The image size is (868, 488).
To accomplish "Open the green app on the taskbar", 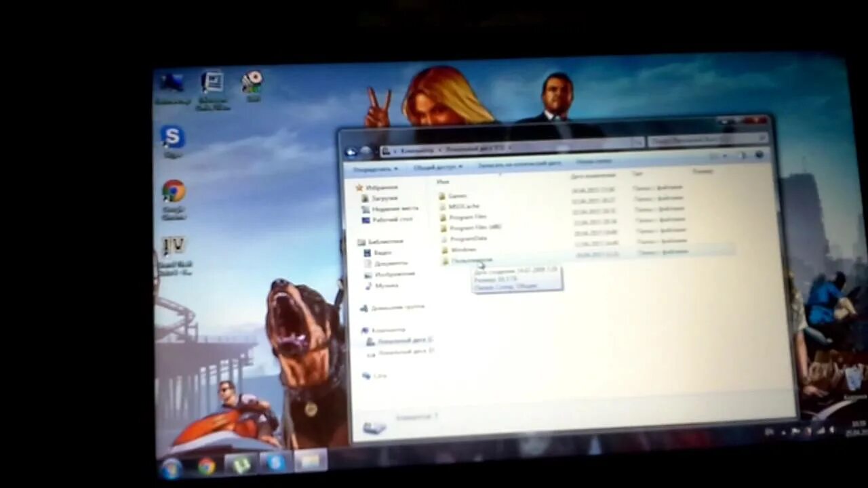I will 241,464.
